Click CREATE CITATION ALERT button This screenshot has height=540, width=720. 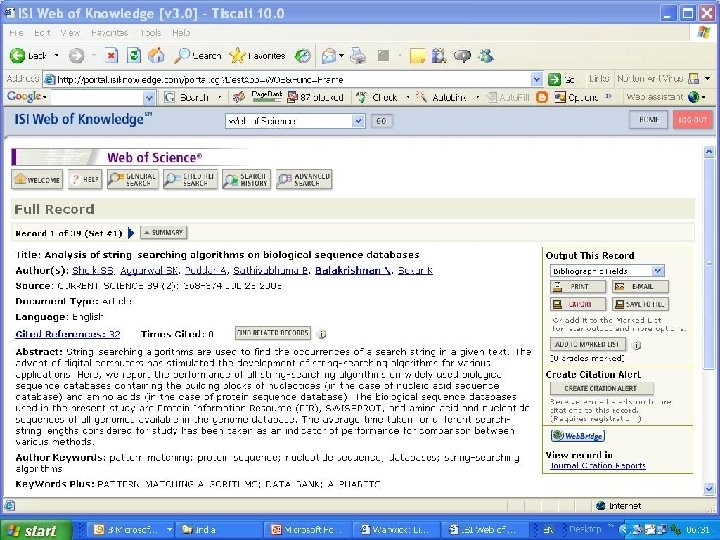(602, 388)
